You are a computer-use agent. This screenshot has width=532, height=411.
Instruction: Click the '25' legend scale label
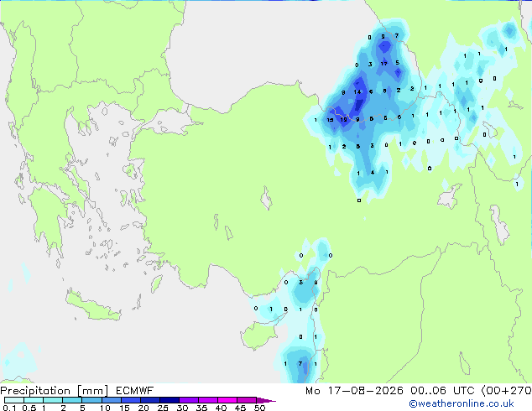coord(163,408)
